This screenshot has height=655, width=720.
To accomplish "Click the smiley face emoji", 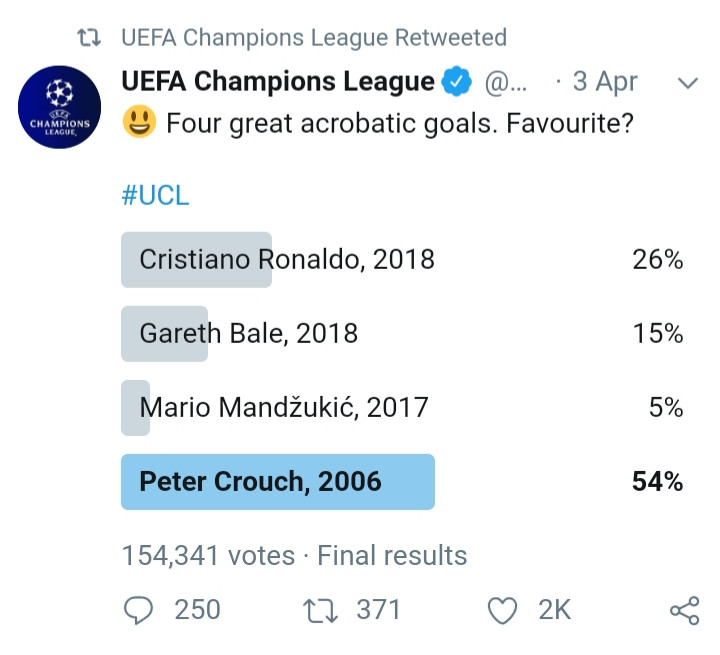I will tap(138, 126).
